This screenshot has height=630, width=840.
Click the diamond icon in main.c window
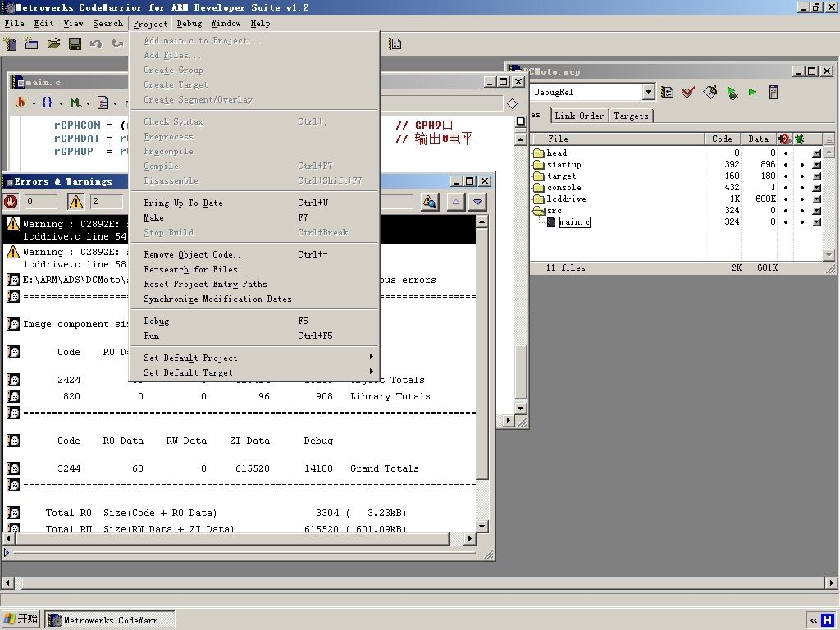pos(512,103)
